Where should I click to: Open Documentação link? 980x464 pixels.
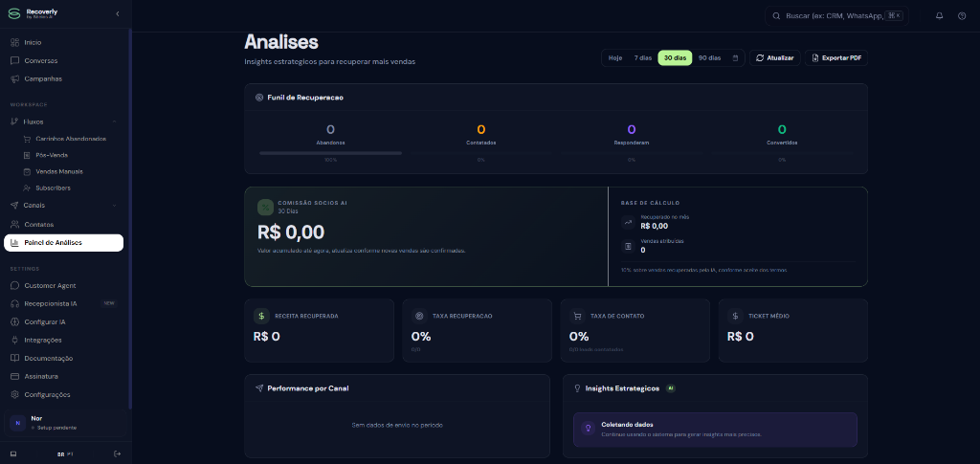[x=64, y=359]
